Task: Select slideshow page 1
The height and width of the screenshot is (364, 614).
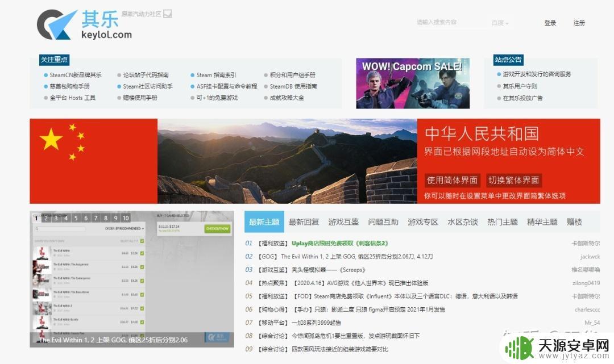Action: (x=36, y=218)
